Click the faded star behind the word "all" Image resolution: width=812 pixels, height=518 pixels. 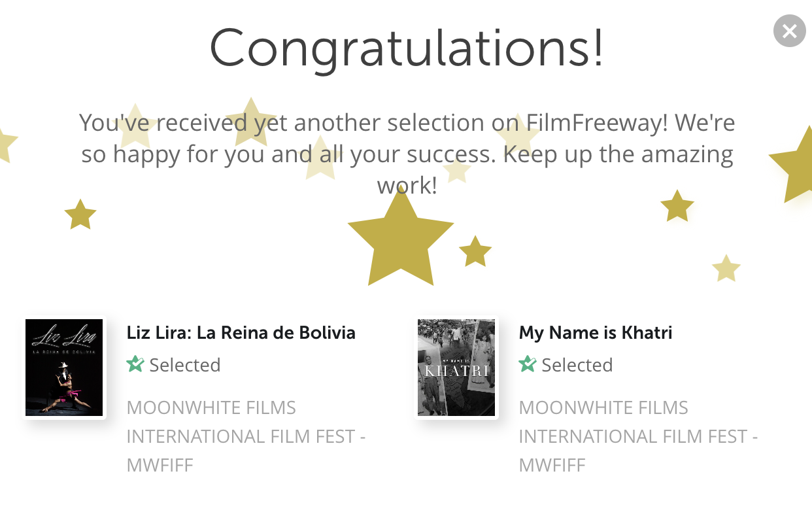[x=320, y=159]
